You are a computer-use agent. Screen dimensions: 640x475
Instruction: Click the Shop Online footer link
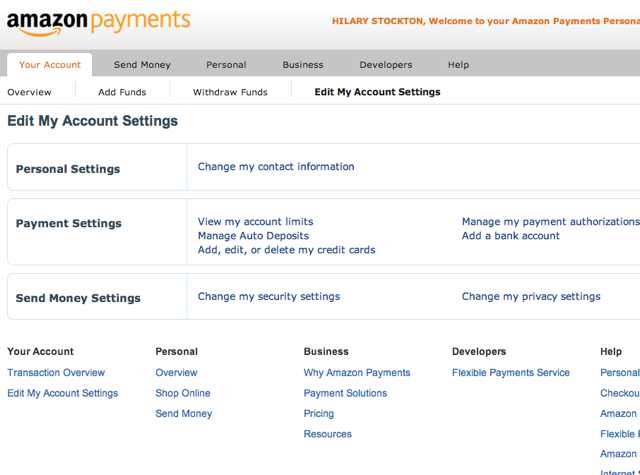[x=183, y=393]
